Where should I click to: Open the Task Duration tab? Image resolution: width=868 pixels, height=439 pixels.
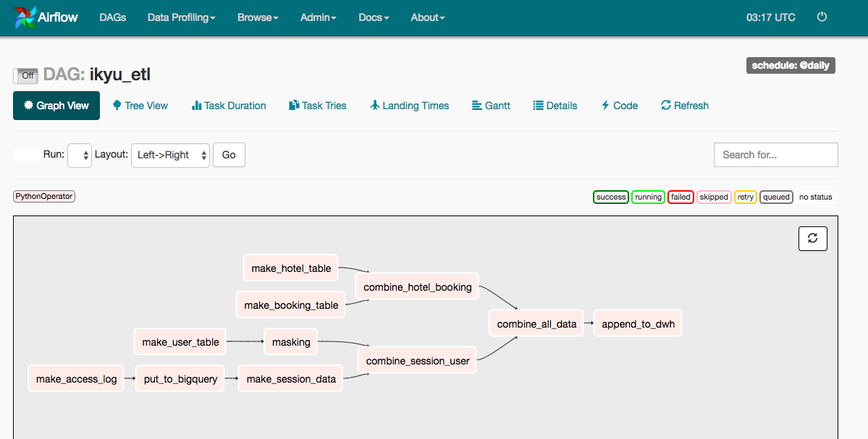pos(229,106)
